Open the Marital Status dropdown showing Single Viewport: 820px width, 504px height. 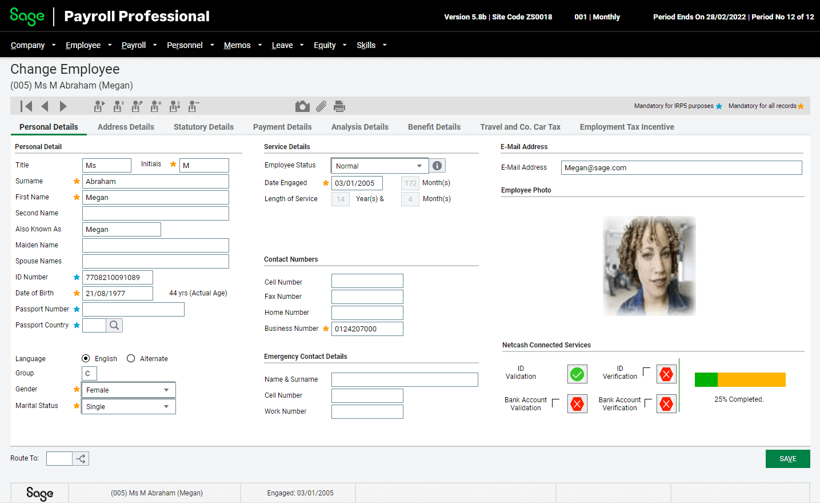pyautogui.click(x=129, y=406)
